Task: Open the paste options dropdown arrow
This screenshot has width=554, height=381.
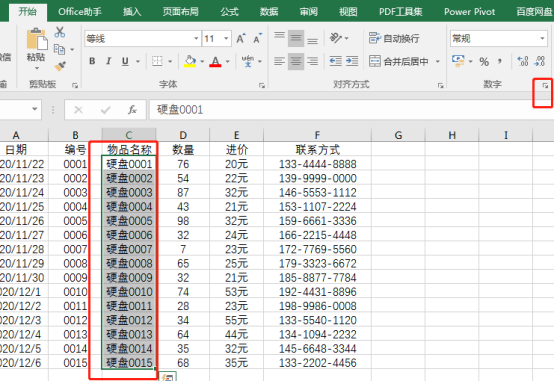Action: 36,68
